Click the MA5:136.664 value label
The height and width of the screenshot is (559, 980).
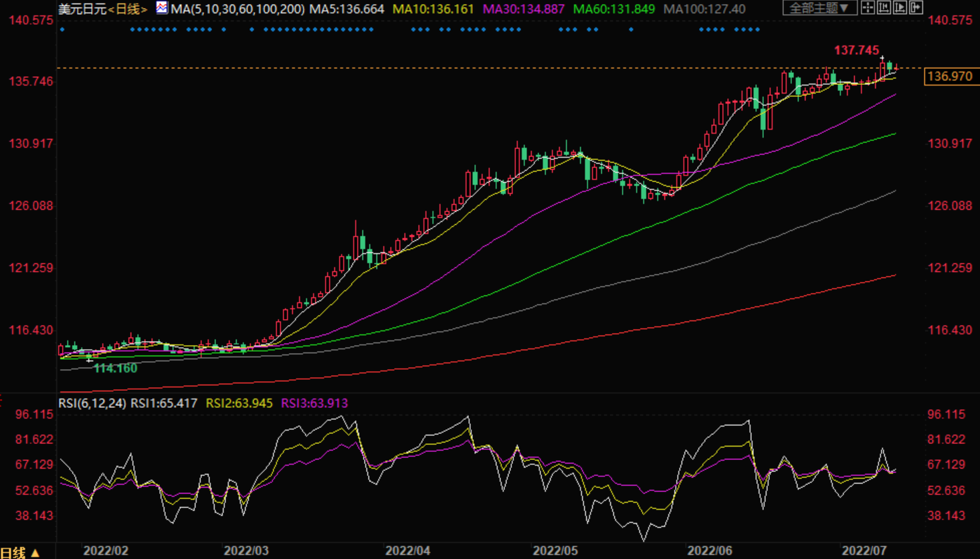[x=347, y=9]
